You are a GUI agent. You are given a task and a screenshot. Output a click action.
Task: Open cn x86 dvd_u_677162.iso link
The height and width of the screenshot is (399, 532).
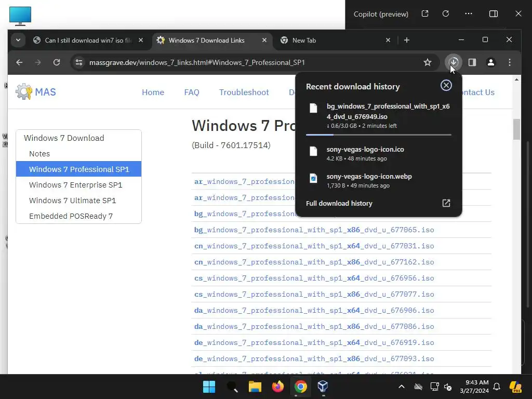coord(314,262)
